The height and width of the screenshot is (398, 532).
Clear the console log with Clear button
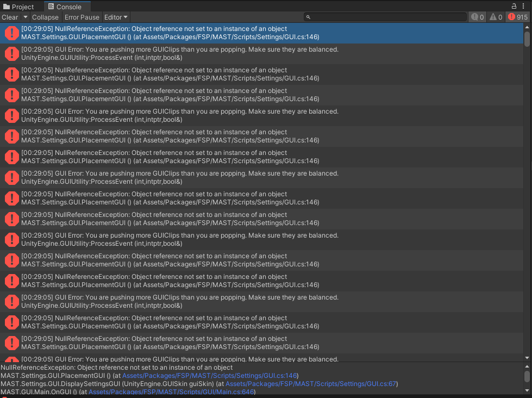pyautogui.click(x=10, y=17)
